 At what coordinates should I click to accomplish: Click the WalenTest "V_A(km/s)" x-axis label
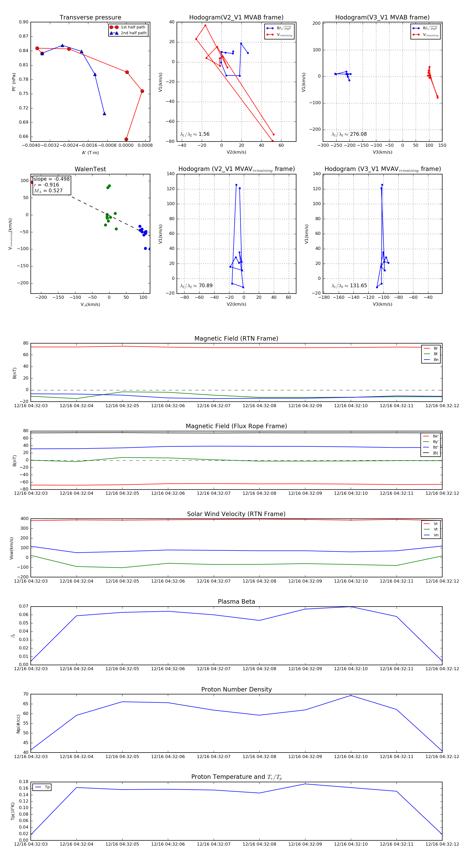click(x=90, y=305)
